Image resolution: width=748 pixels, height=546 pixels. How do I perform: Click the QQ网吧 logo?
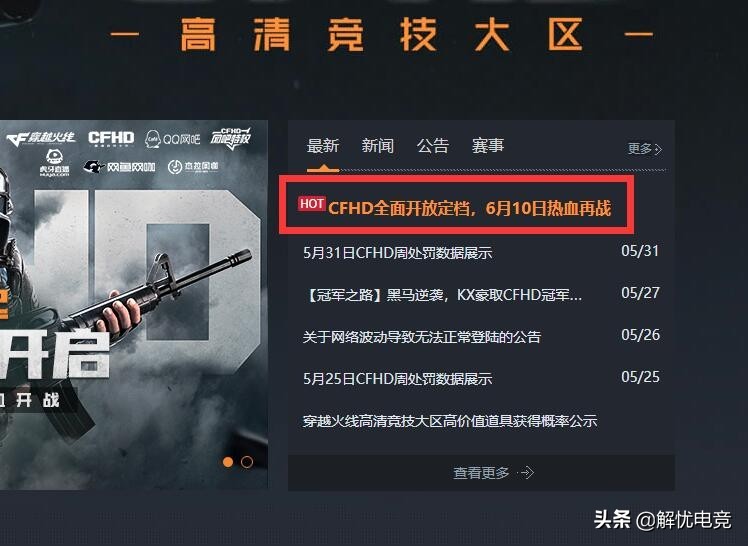172,139
